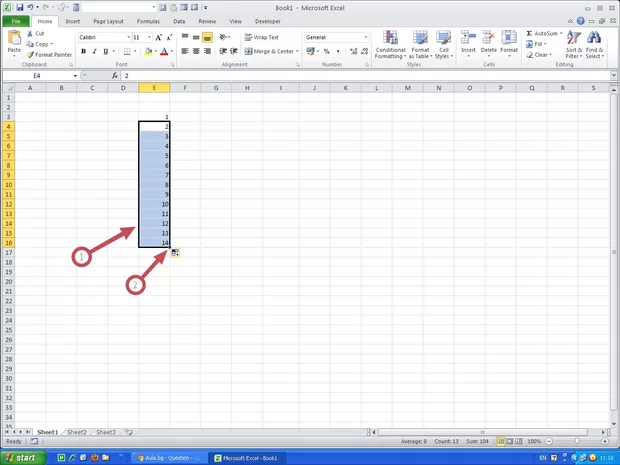620x465 pixels.
Task: Click the Align Text Right icon
Action: 207,51
